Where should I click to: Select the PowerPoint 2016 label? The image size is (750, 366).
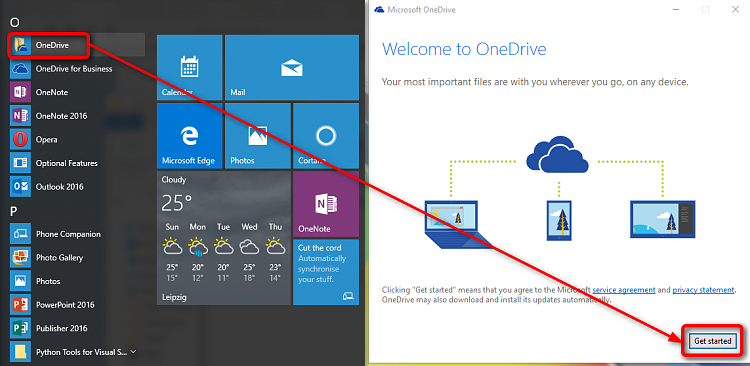(65, 305)
